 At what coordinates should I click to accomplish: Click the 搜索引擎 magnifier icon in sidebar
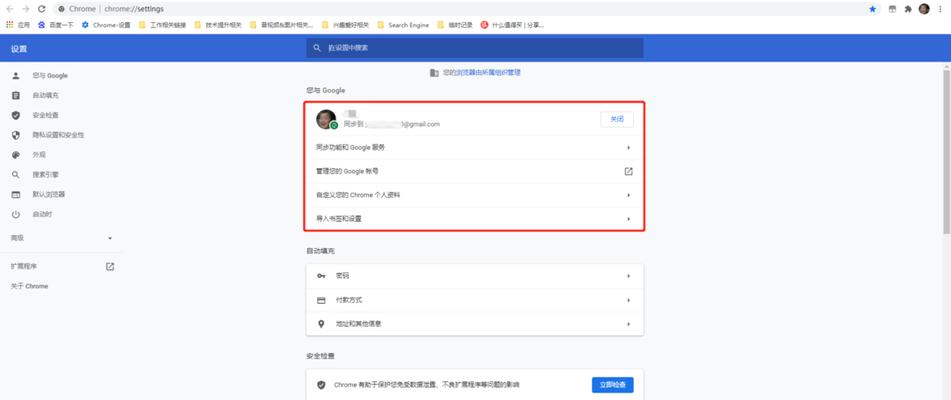tap(16, 175)
